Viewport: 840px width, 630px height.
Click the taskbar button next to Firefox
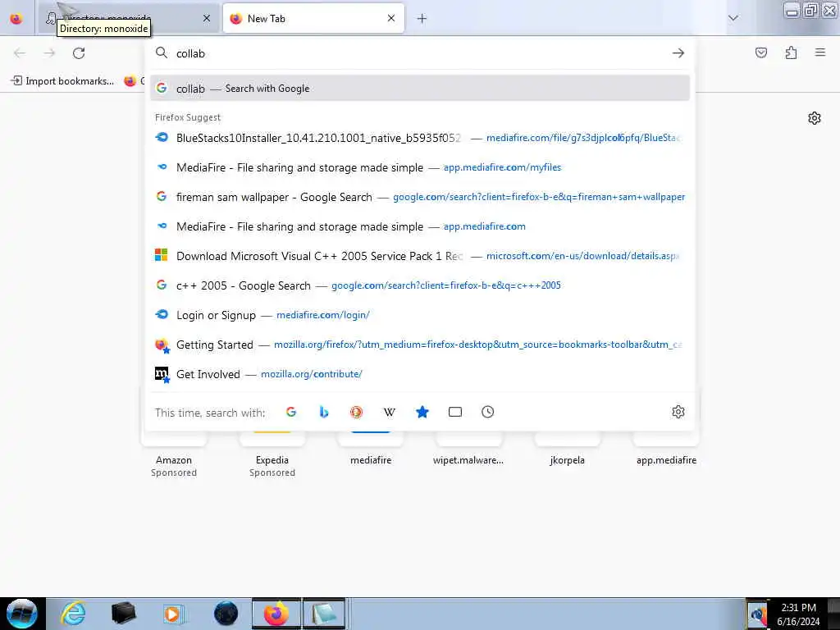tap(324, 614)
